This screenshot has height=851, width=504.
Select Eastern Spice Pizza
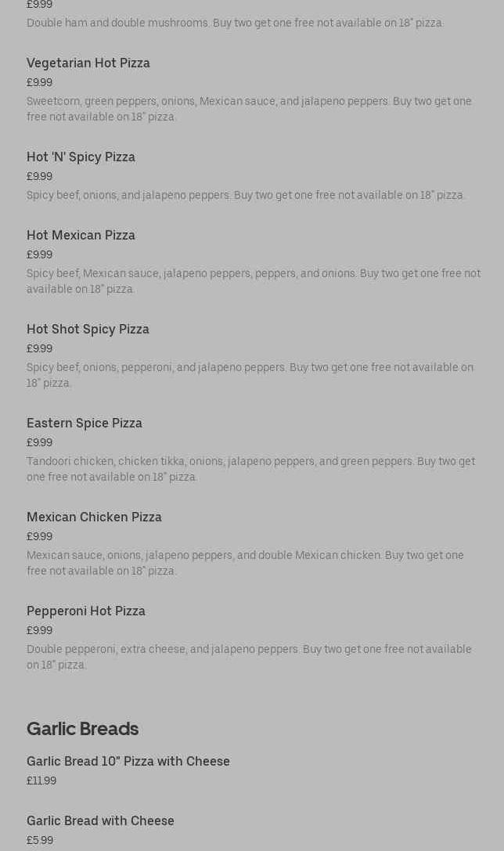tap(84, 423)
